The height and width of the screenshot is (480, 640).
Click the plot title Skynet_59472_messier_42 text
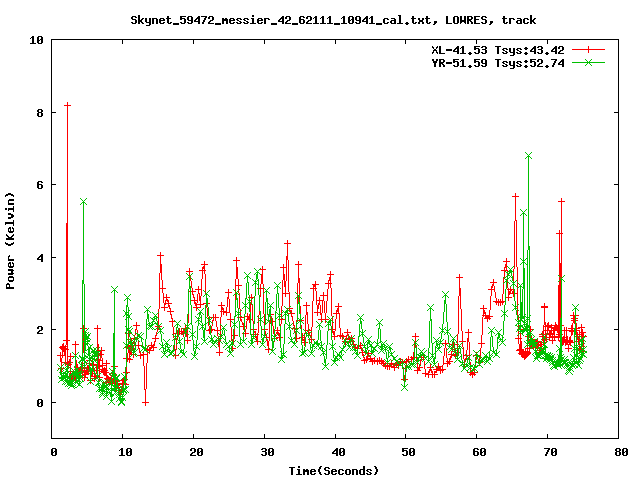point(333,20)
